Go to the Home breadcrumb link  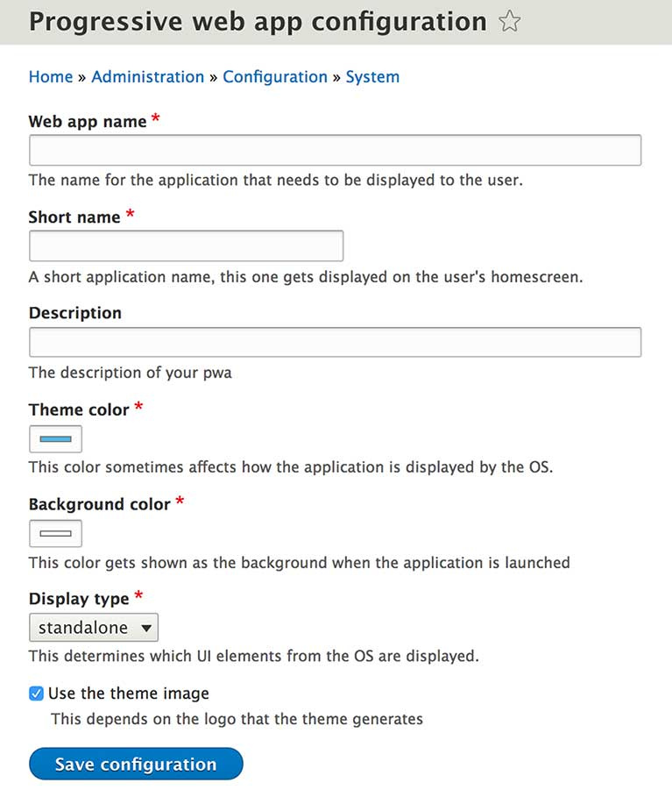point(51,77)
